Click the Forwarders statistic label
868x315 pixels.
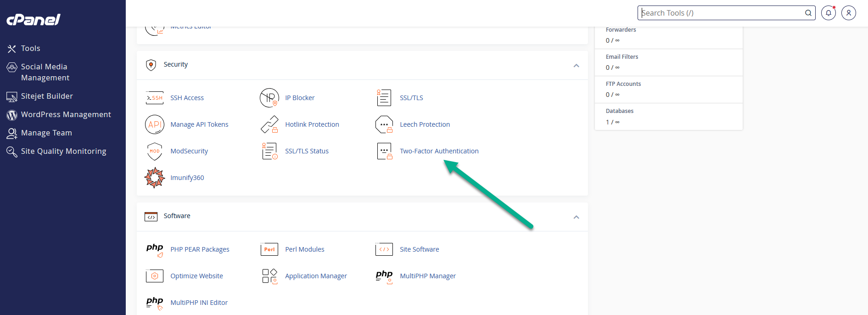click(x=621, y=30)
